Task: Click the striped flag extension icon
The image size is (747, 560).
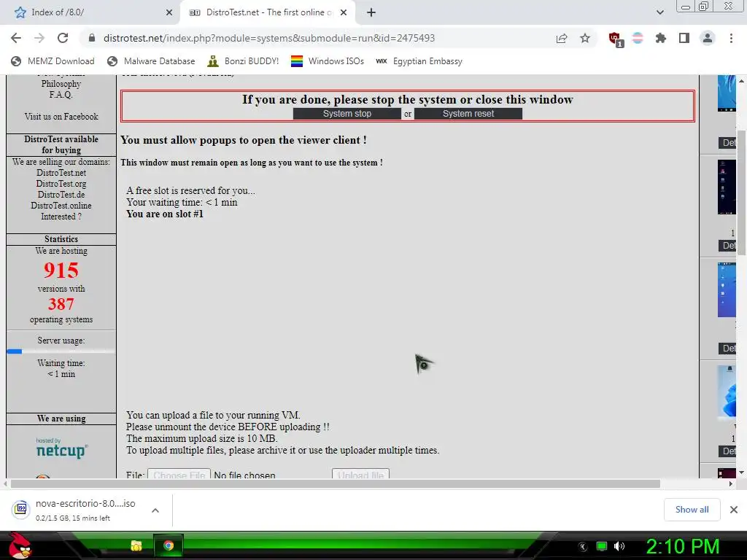Action: tap(638, 38)
